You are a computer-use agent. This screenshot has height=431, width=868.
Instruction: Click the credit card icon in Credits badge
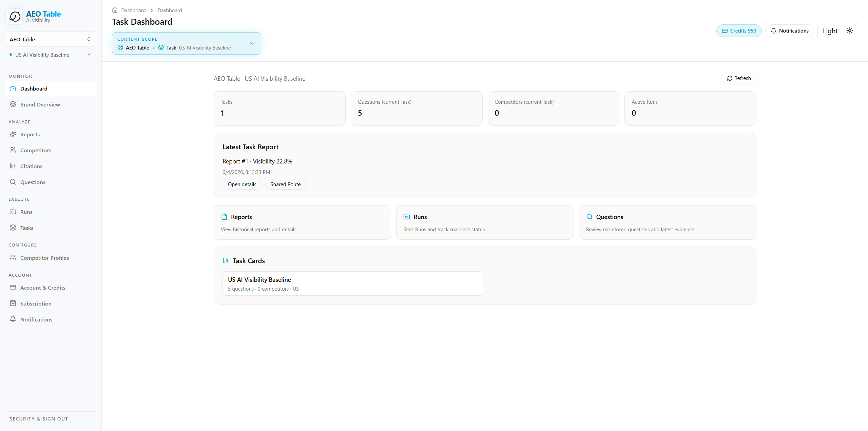[725, 31]
